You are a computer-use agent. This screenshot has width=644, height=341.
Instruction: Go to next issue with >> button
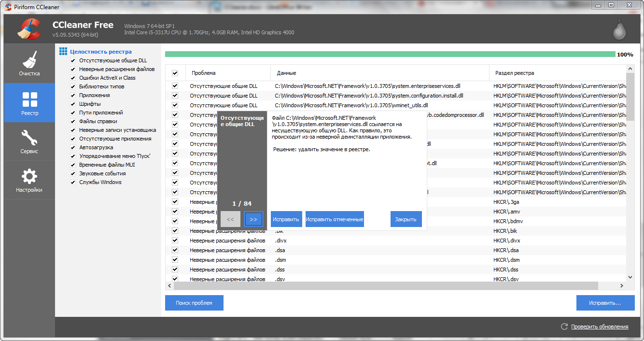(253, 219)
